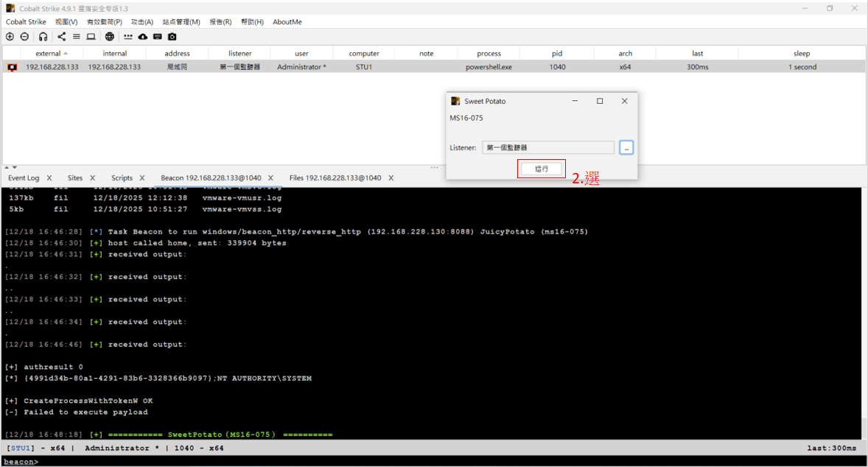Viewport: 868px width, 467px height.
Task: Open the 攻击(A) menu
Action: [x=142, y=22]
